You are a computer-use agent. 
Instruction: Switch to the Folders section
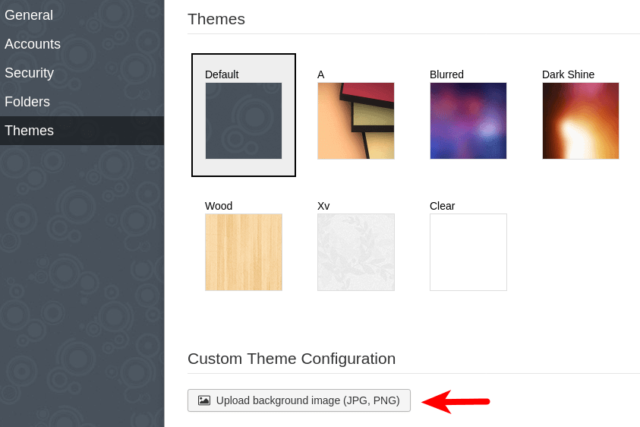click(x=27, y=102)
